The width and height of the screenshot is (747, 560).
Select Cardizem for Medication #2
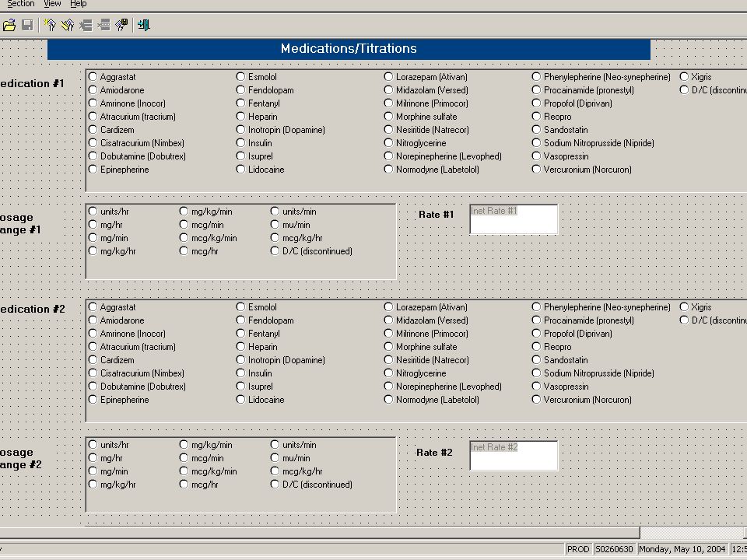(93, 360)
